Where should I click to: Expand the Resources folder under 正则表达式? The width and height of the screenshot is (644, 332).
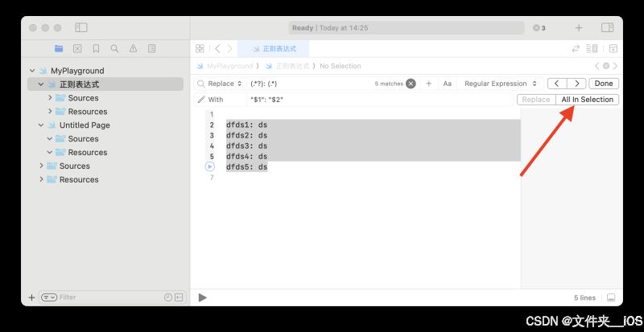tap(50, 112)
